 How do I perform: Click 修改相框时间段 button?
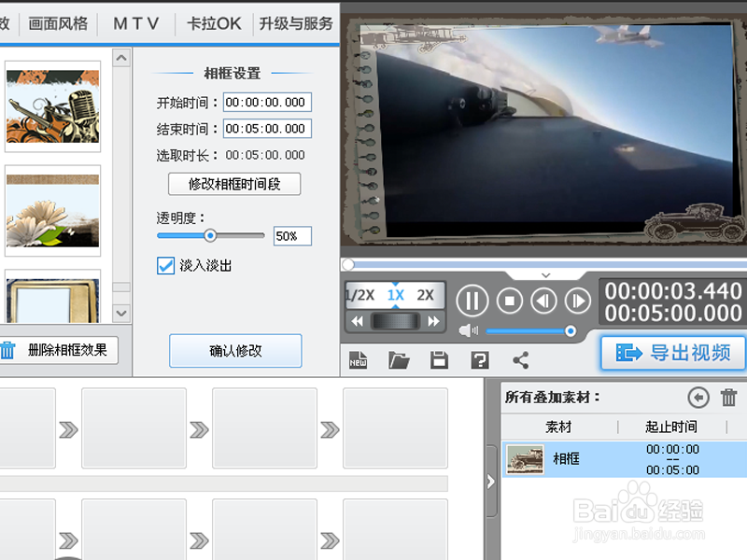pos(234,184)
